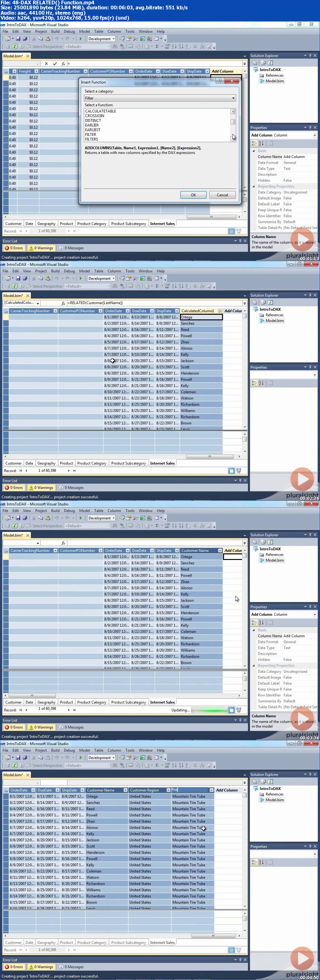This screenshot has height=980, width=320.
Task: Click the formula bar containing =RELATED(Customer[LastName])
Action: (x=155, y=303)
